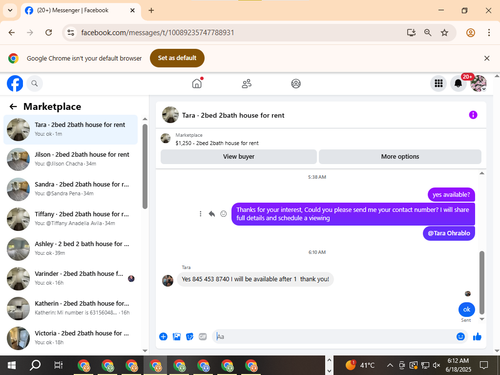Click Tara's avatar beside received message
Image resolution: width=500 pixels, height=375 pixels.
168,281
